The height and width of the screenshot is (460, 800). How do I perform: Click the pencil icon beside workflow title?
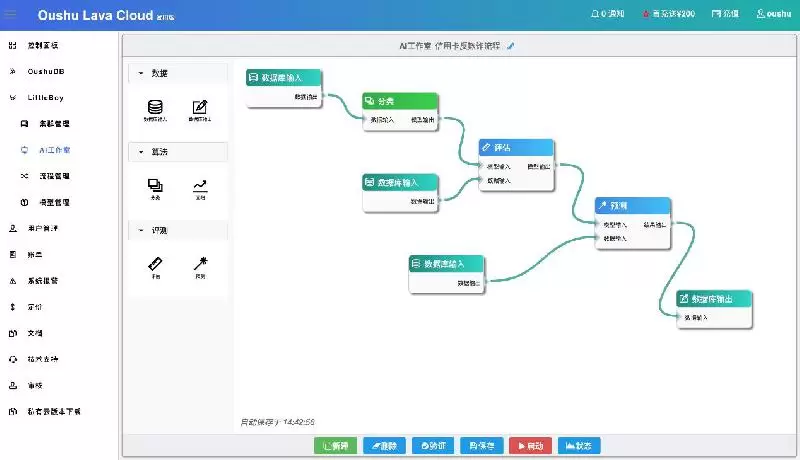click(x=511, y=46)
